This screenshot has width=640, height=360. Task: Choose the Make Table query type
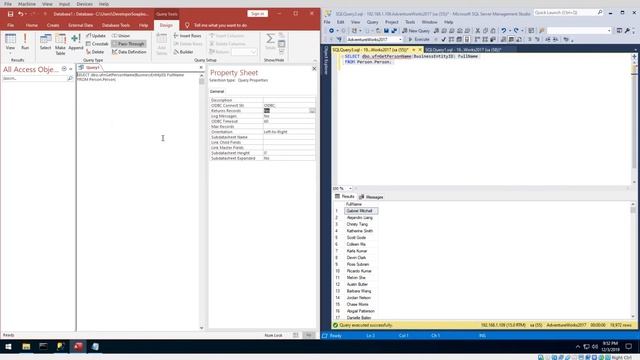(x=60, y=44)
